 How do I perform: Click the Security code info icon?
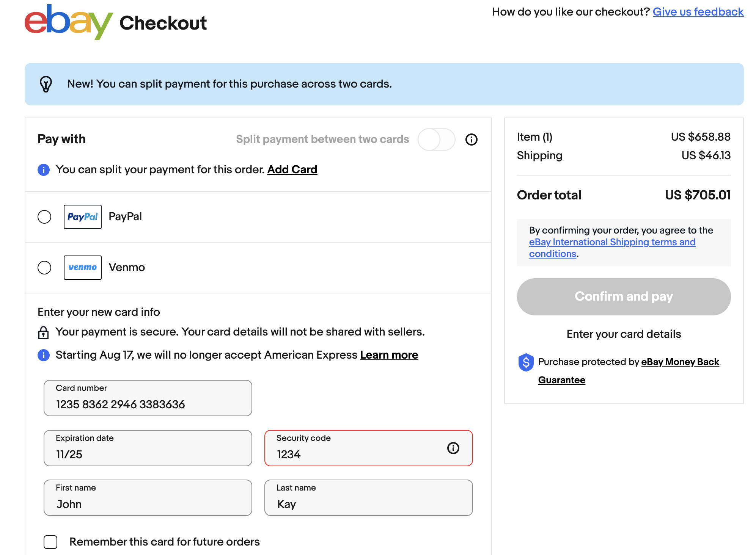pyautogui.click(x=453, y=448)
